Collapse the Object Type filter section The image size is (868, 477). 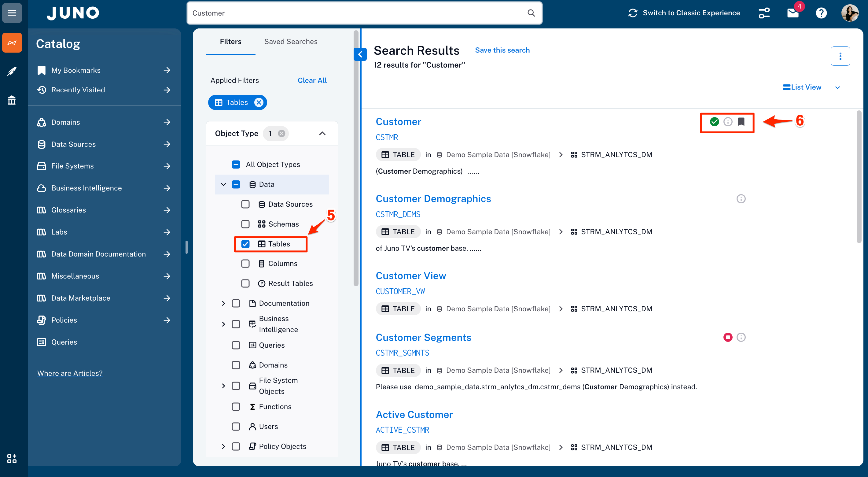pos(322,134)
